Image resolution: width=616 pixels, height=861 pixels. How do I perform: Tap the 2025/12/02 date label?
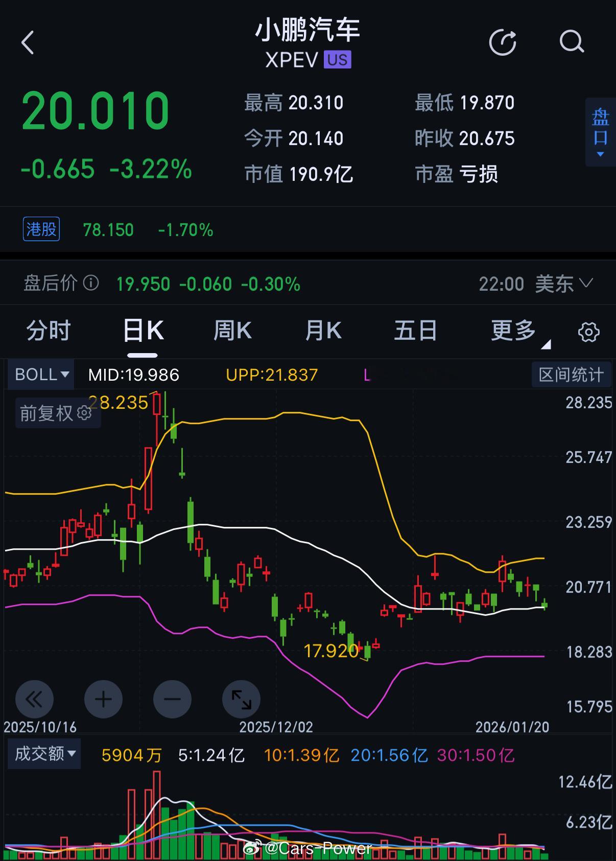276,727
